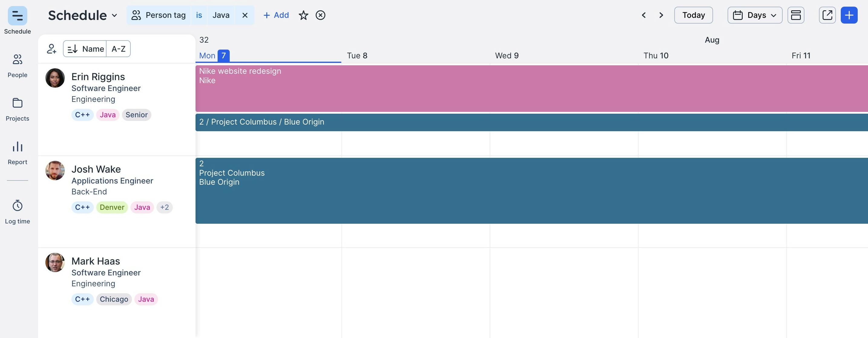Screen dimensions: 868x338
Task: Toggle the row density layout icon
Action: coord(796,15)
